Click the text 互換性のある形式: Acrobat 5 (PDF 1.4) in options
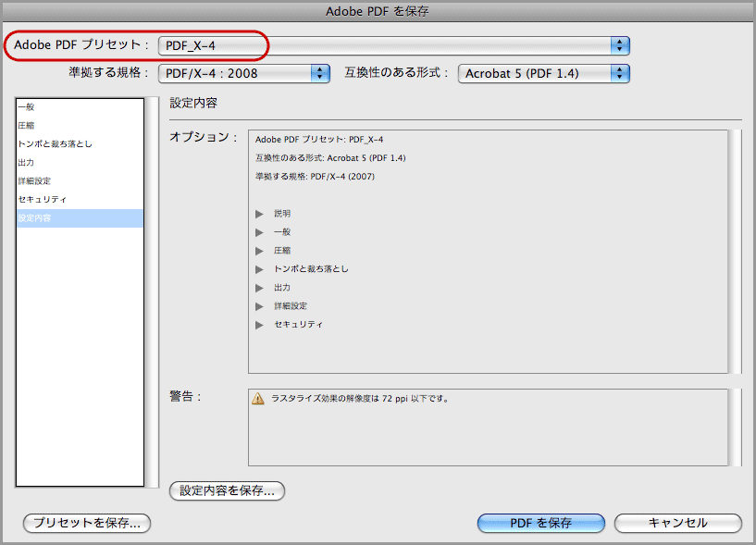Screen dimensions: 756x545 330,158
